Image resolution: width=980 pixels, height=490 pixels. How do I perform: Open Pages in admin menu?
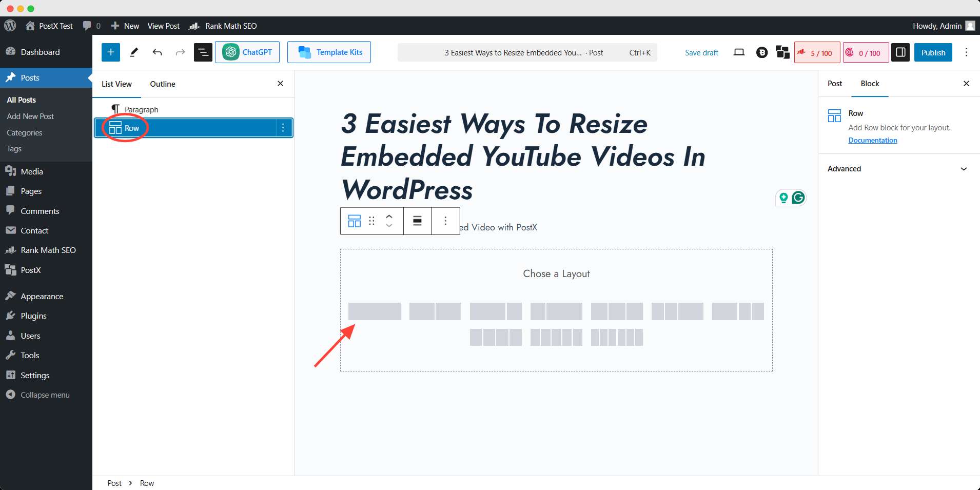click(x=46, y=191)
